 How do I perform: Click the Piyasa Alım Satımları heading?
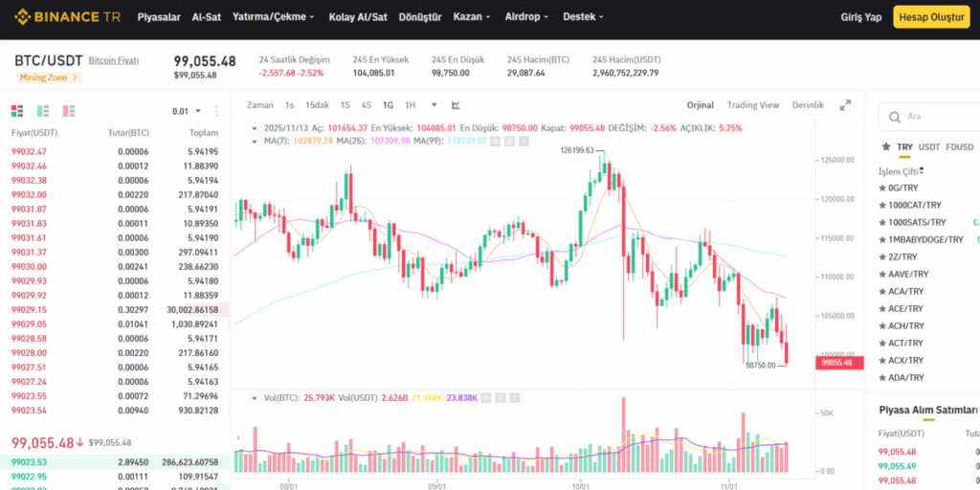928,410
